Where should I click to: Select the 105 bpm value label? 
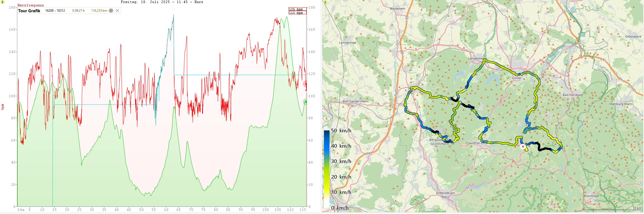297,9
